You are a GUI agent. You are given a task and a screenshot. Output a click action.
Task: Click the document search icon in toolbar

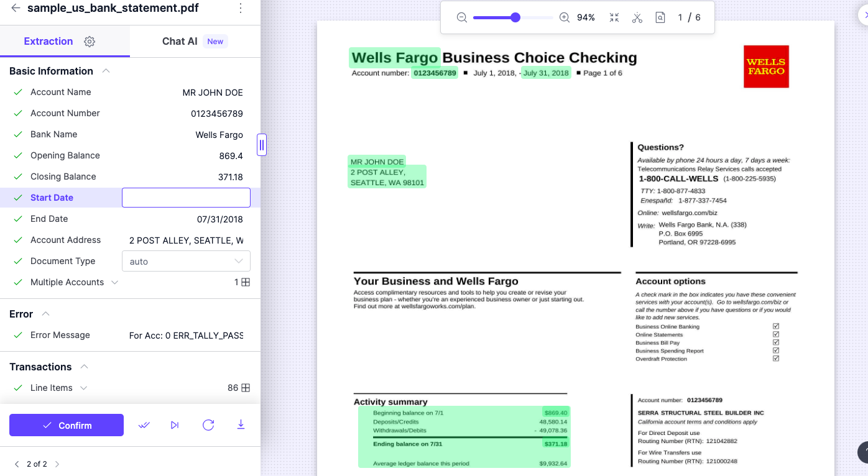click(x=660, y=17)
